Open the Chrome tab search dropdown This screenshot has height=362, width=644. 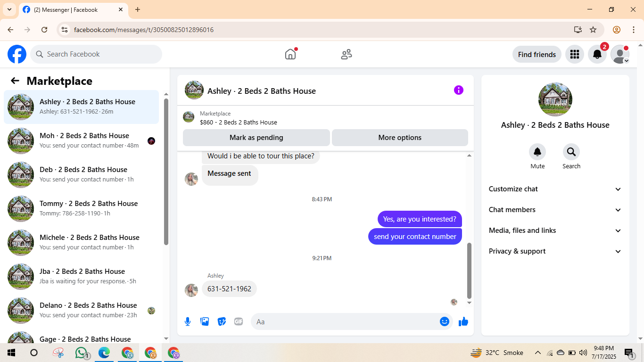click(9, 9)
